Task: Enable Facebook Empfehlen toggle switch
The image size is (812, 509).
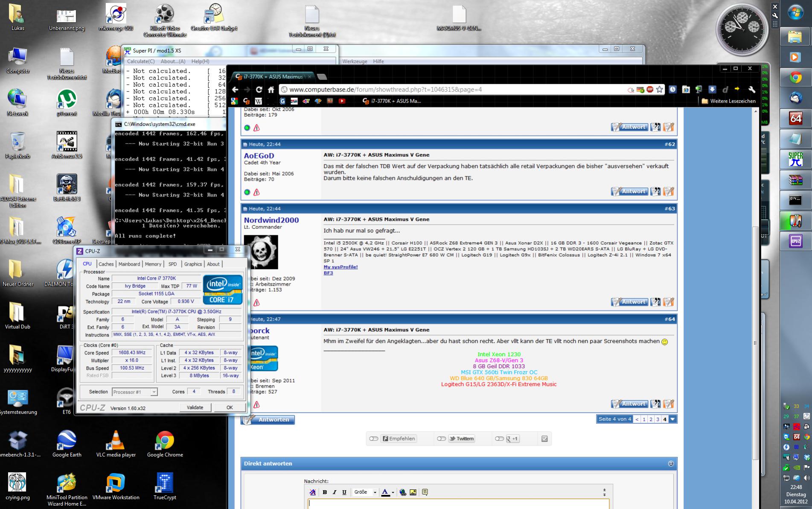Action: click(x=374, y=439)
